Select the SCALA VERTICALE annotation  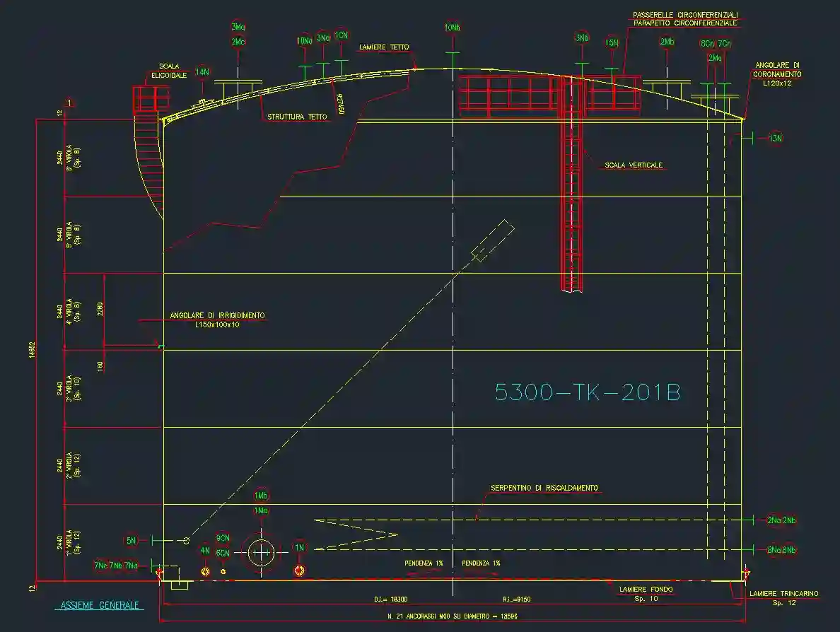[634, 165]
